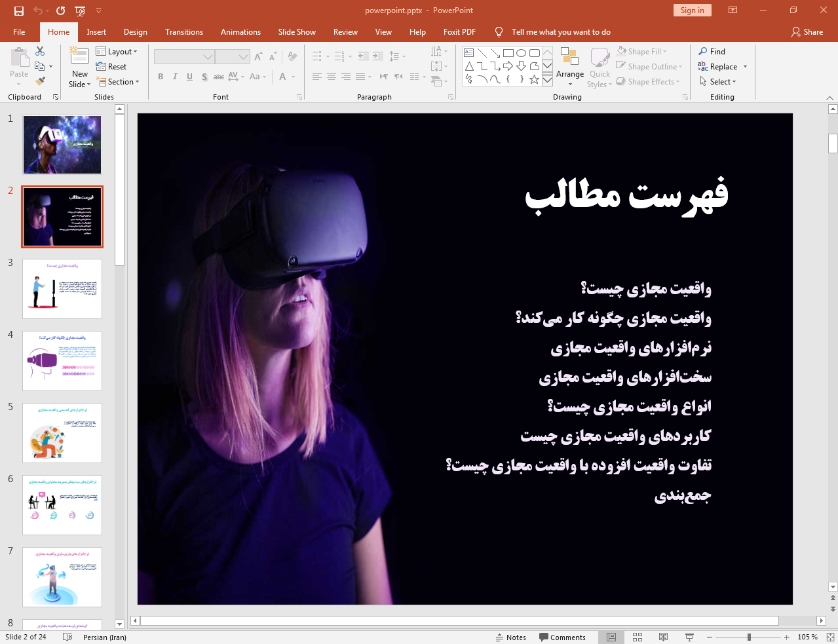Fit slide to current window icon

tap(830, 637)
